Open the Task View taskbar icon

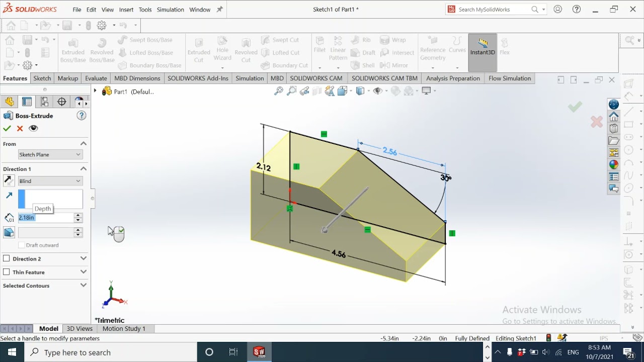coord(233,352)
